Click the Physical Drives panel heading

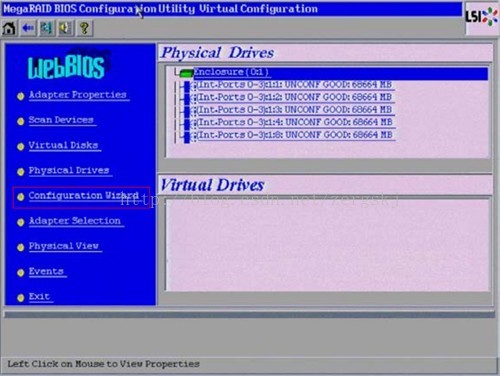tap(218, 53)
